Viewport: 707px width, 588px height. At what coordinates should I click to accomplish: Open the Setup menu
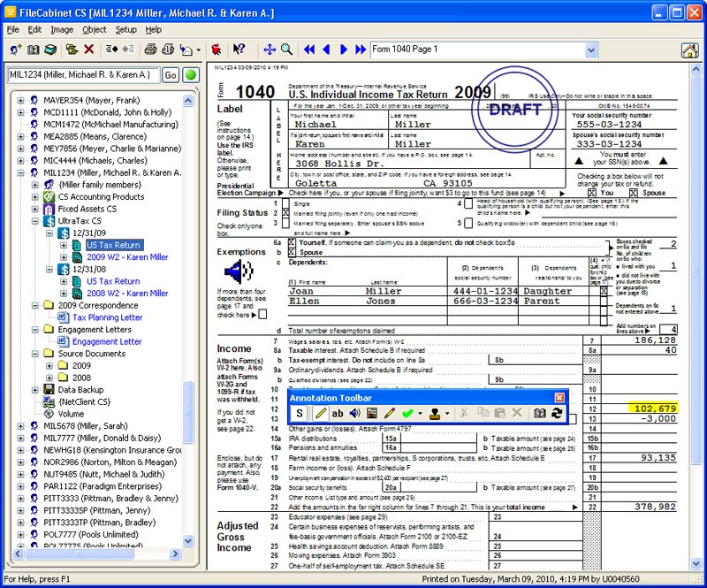tap(126, 29)
